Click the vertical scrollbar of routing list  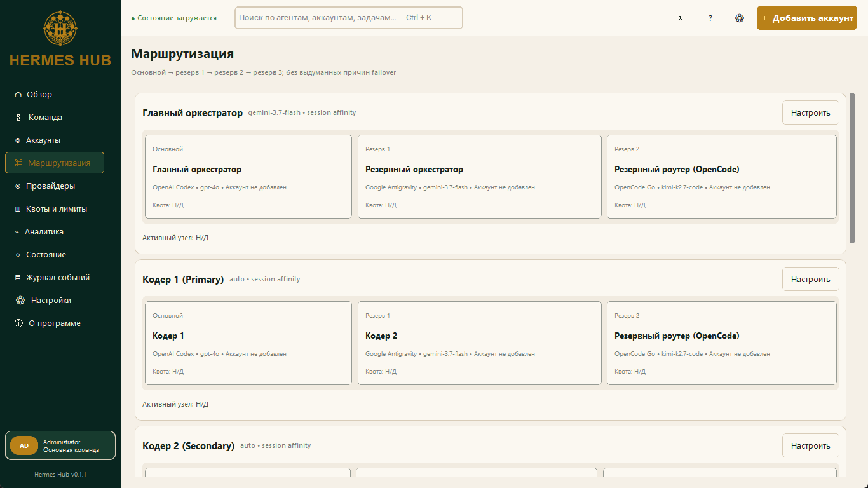(x=852, y=168)
